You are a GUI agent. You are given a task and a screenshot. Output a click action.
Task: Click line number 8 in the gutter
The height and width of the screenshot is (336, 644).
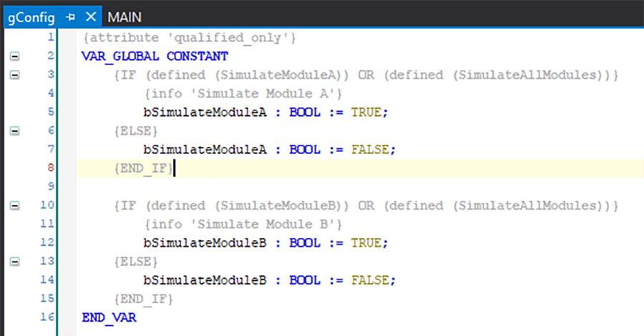[50, 168]
